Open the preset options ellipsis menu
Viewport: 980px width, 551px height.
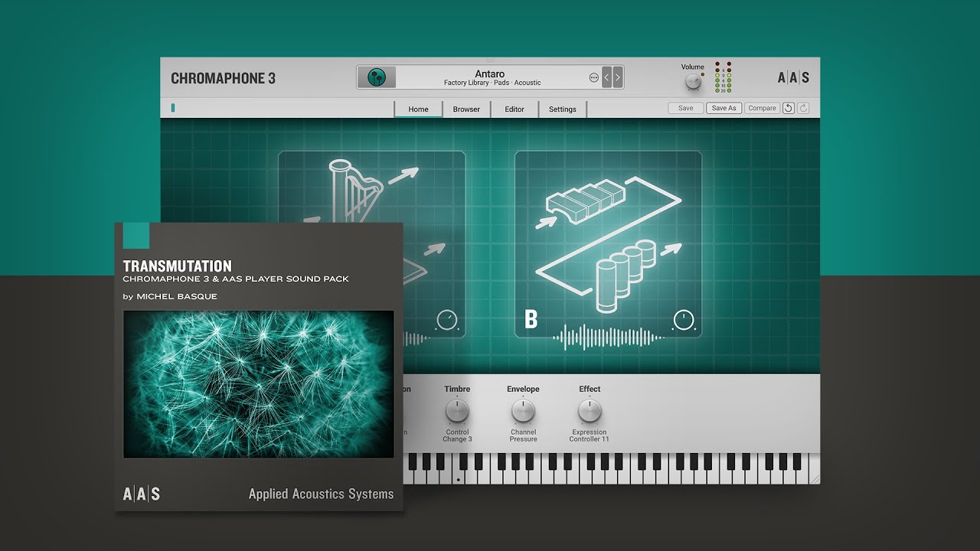coord(593,77)
